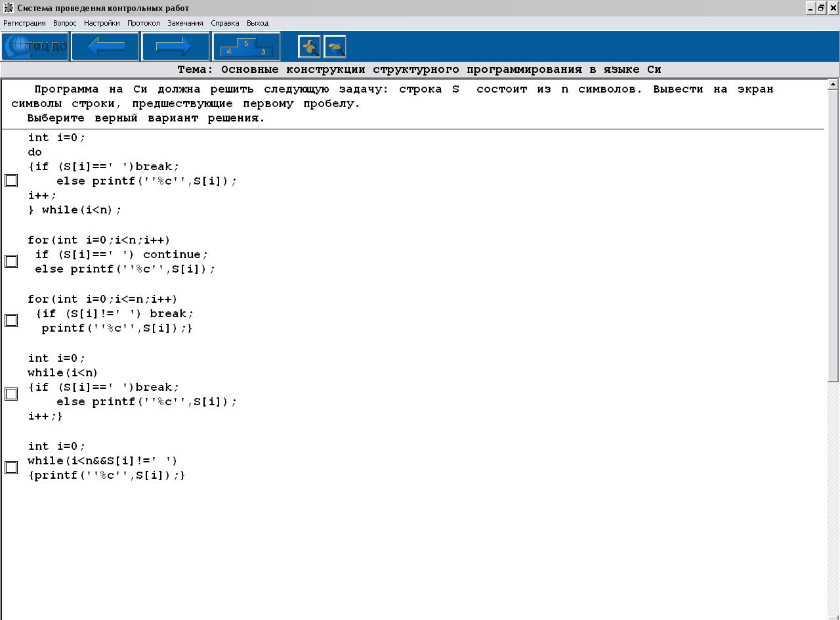Restore down the test system window
The width and height of the screenshot is (840, 620).
point(821,8)
